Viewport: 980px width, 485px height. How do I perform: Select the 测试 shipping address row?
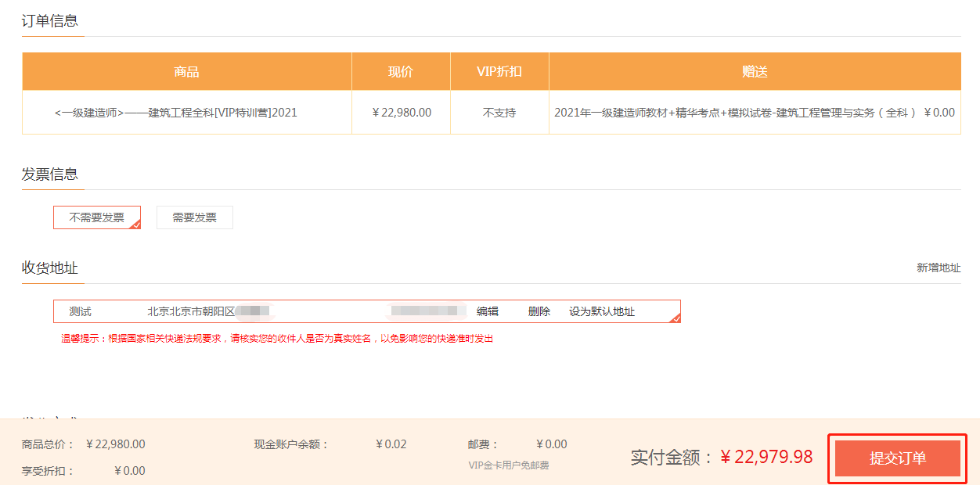pyautogui.click(x=80, y=311)
